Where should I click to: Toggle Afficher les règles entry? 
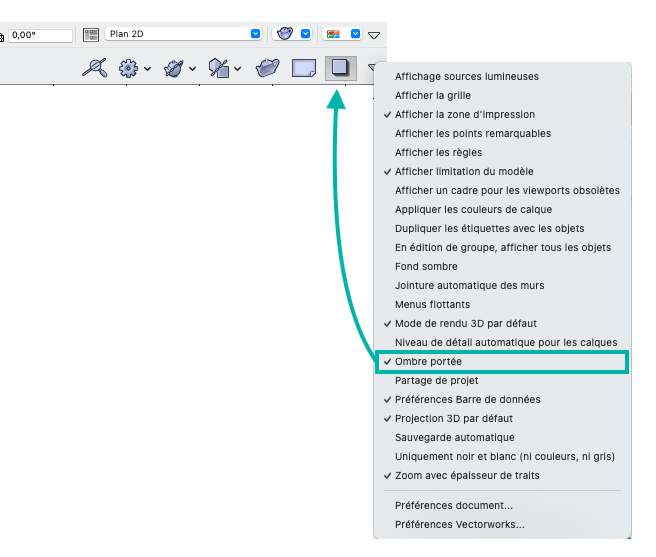pos(502,153)
